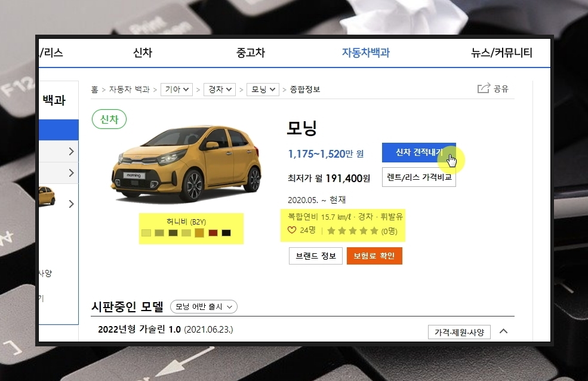Click the 모닝 title heading
588x381 pixels.
click(x=302, y=128)
